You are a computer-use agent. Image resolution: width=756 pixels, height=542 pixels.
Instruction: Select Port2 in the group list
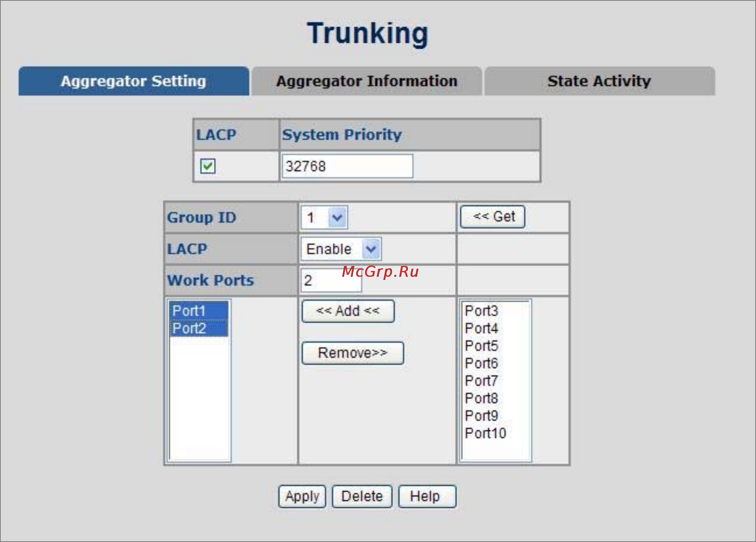coord(199,328)
